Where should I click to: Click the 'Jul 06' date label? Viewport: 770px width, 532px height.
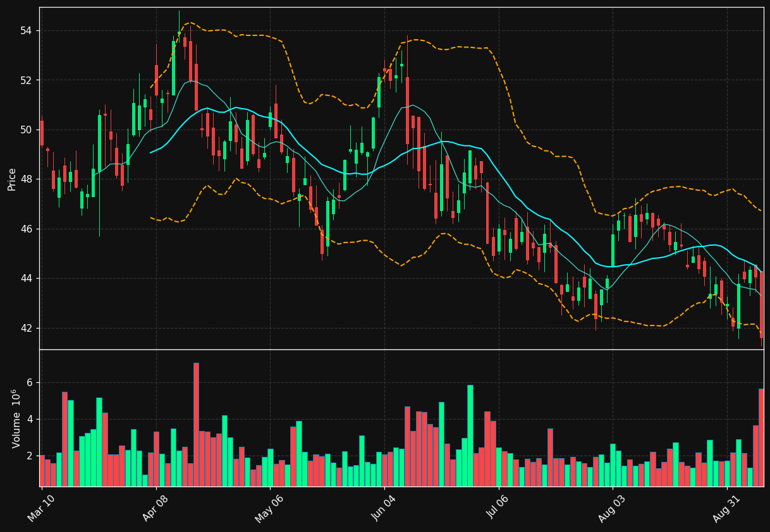pos(498,507)
